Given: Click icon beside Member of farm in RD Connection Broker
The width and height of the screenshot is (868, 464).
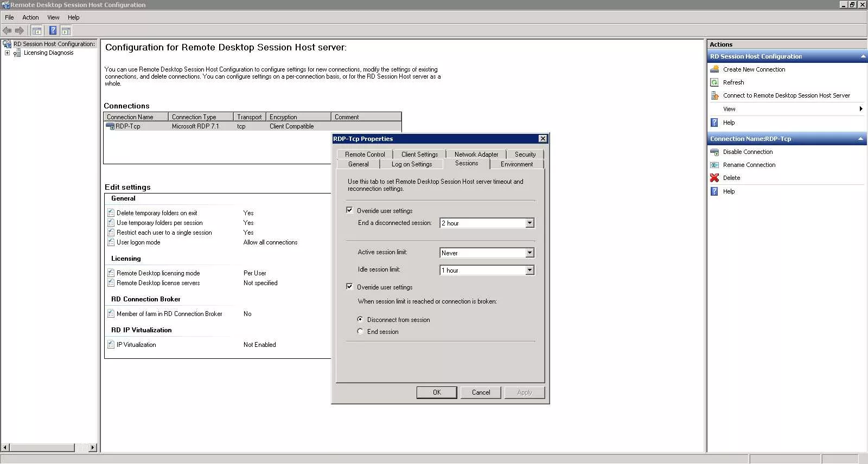Looking at the screenshot, I should tap(111, 314).
